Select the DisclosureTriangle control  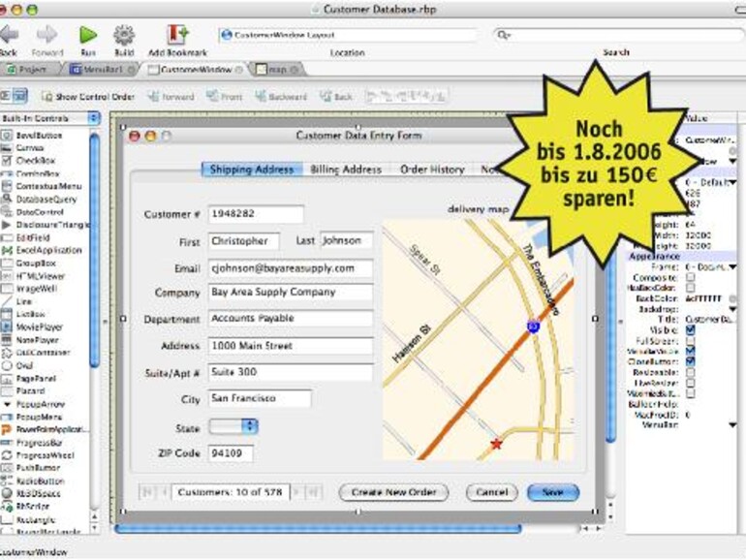tap(52, 225)
